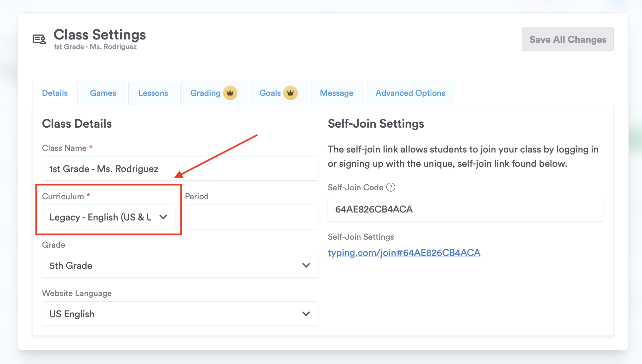Screen dimensions: 642x364
Task: Select the Message tab
Action: pyautogui.click(x=337, y=93)
